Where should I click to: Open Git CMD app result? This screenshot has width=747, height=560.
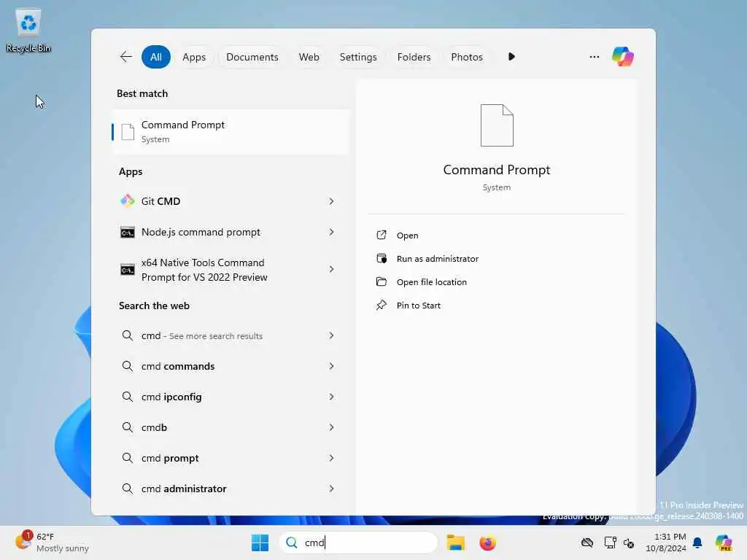[x=231, y=201]
